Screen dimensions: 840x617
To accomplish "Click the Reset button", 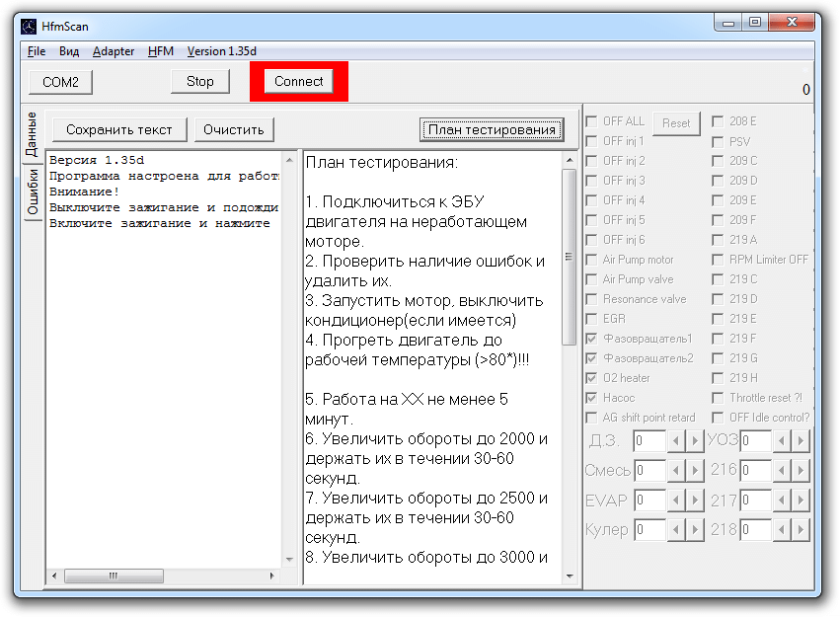I will 676,123.
